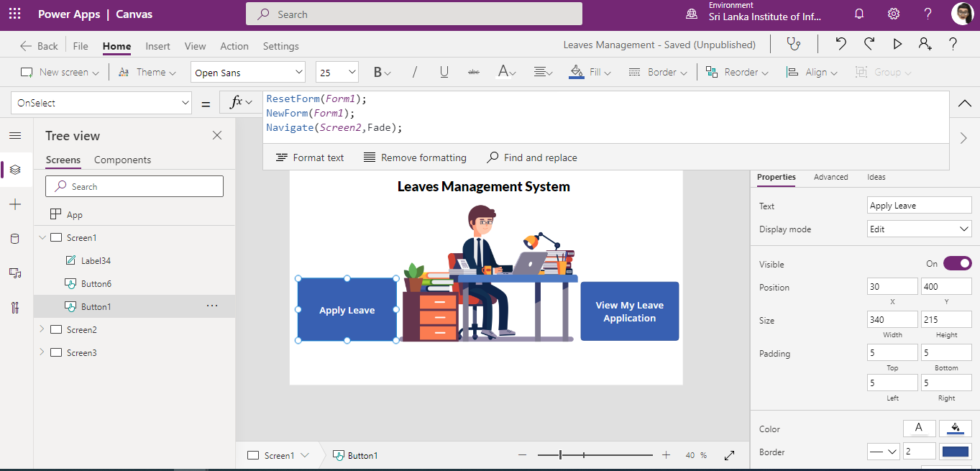Adjust the canvas zoom slider
This screenshot has width=980, height=471.
595,455
